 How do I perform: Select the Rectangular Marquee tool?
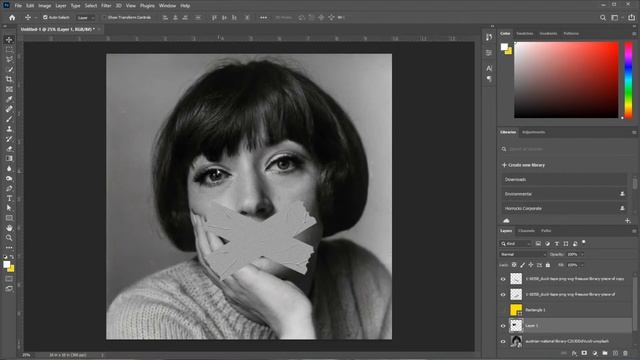(x=9, y=49)
